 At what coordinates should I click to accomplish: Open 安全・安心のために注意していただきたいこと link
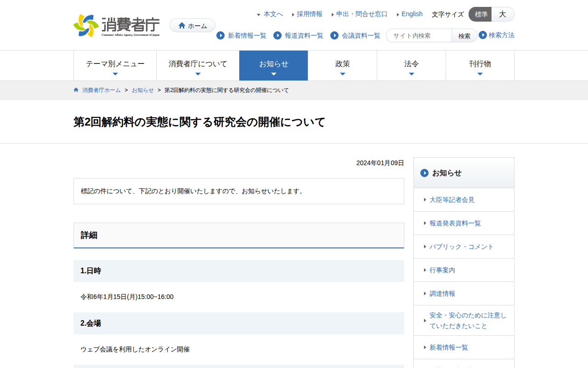point(468,321)
